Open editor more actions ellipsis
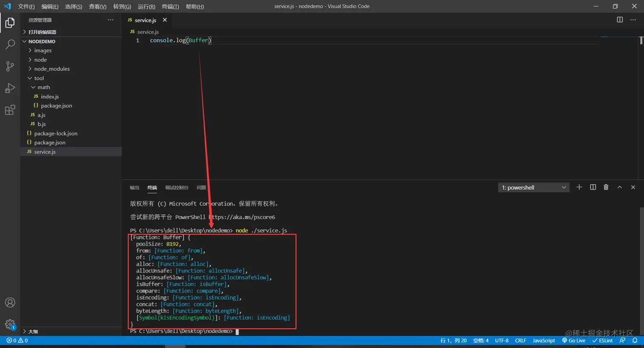644x348 pixels. tap(633, 20)
